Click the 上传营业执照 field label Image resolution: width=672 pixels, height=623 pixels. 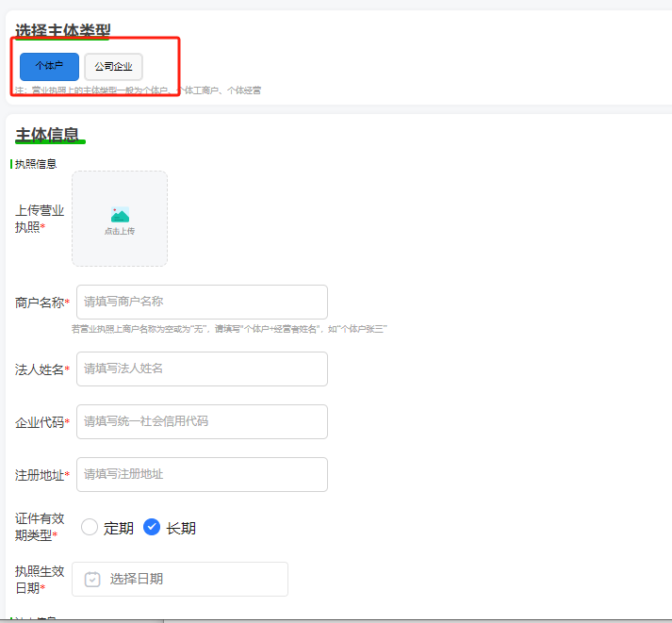(40, 219)
